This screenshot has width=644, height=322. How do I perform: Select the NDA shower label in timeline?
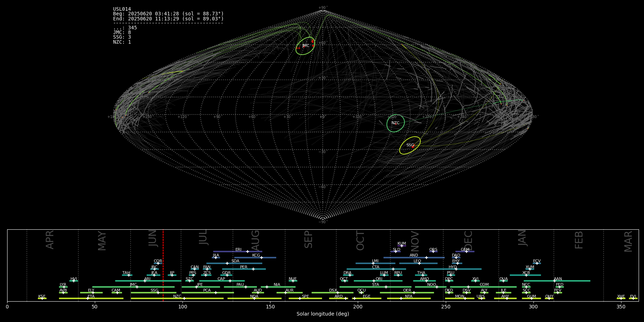[x=254, y=297]
